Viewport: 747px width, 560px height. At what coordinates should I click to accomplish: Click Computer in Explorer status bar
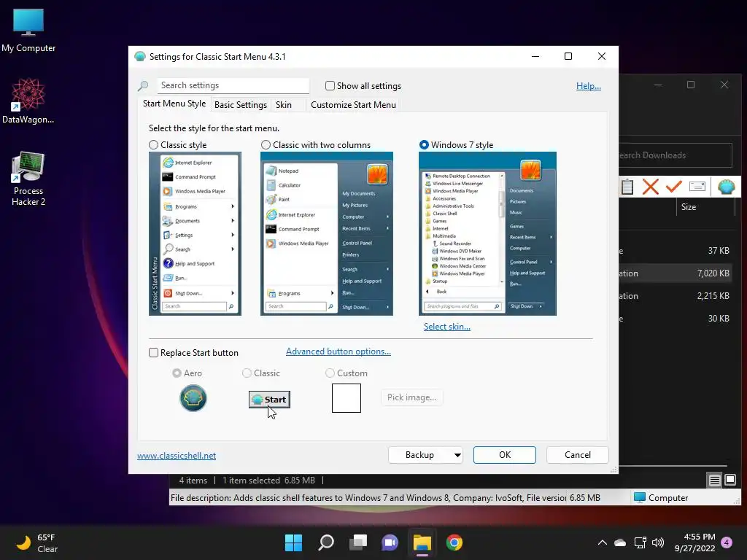point(661,497)
